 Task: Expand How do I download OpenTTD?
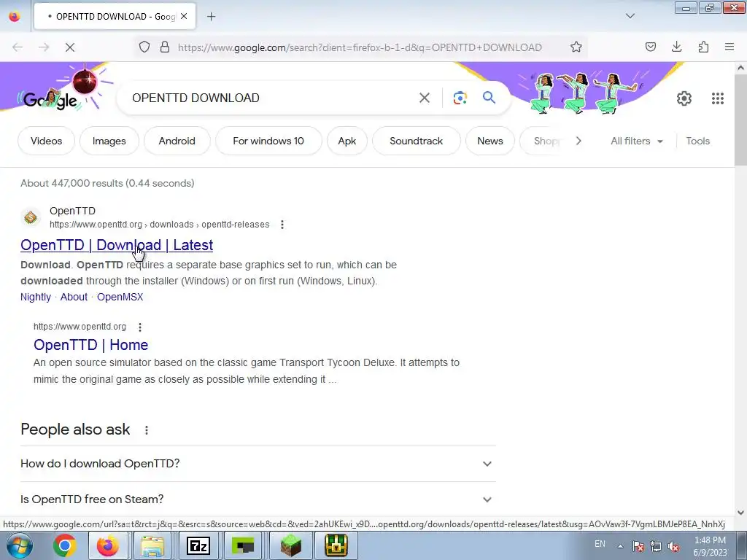(x=258, y=464)
